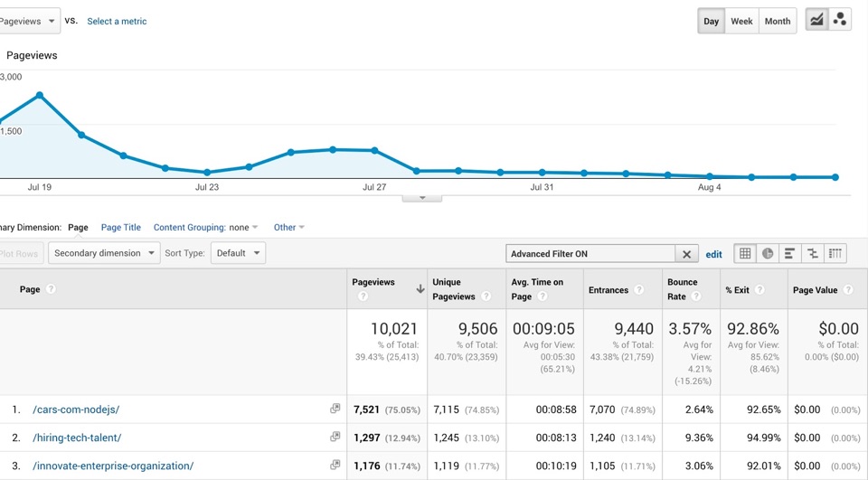The image size is (868, 480).
Task: Open /hiring-tech-talent/ page in new window icon
Action: pos(335,437)
